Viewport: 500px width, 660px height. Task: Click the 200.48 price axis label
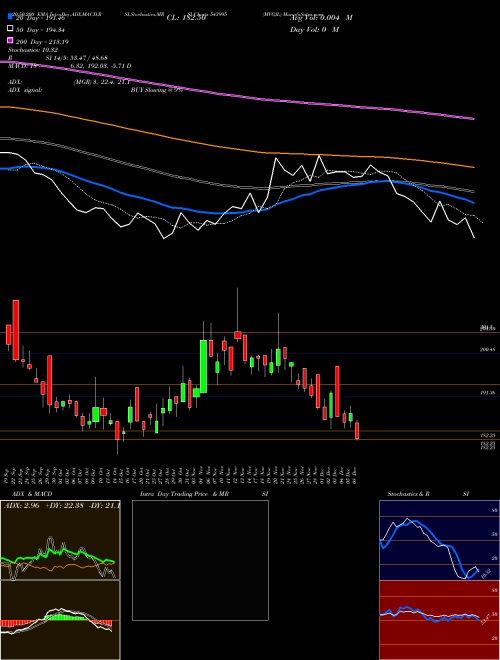(487, 349)
